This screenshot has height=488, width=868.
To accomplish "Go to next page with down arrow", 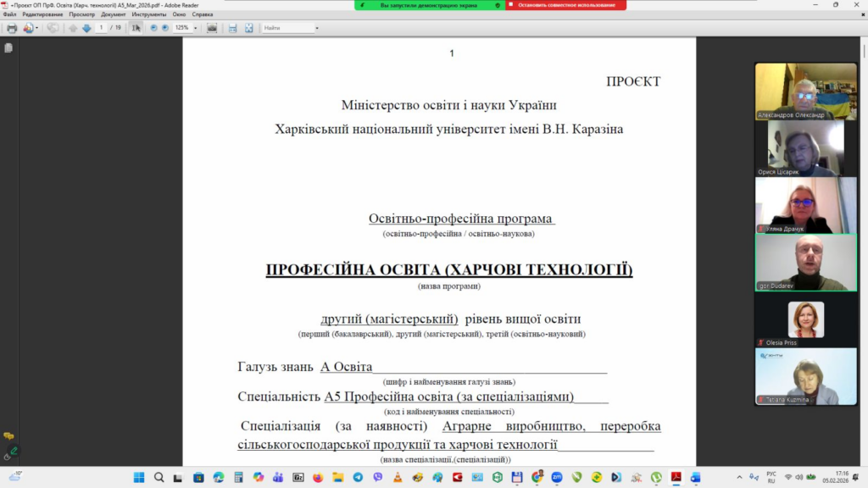I will click(86, 28).
